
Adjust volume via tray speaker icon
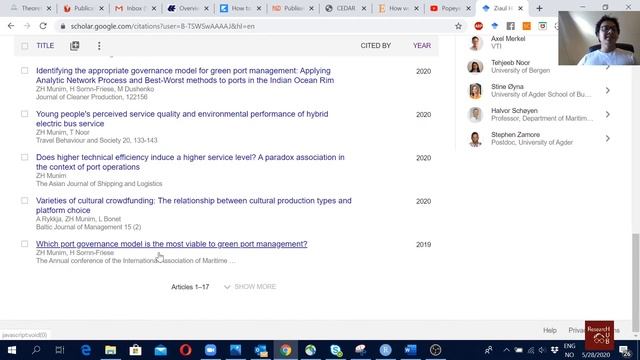[x=542, y=350]
